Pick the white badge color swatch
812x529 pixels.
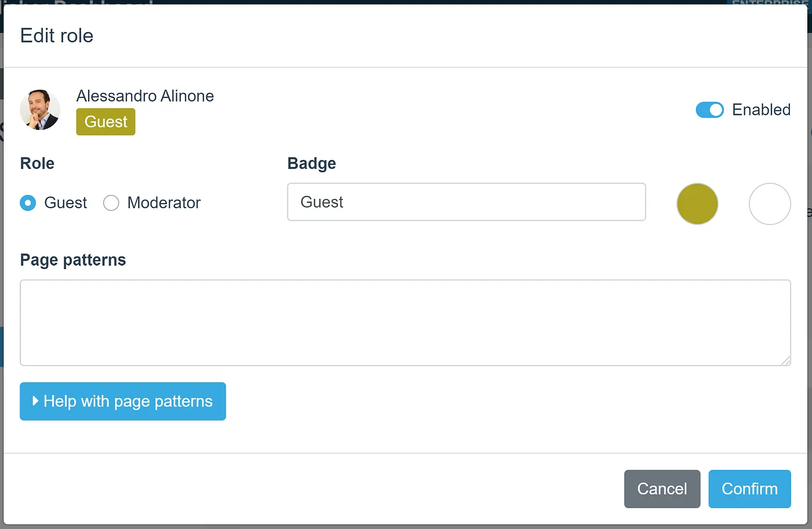(770, 204)
